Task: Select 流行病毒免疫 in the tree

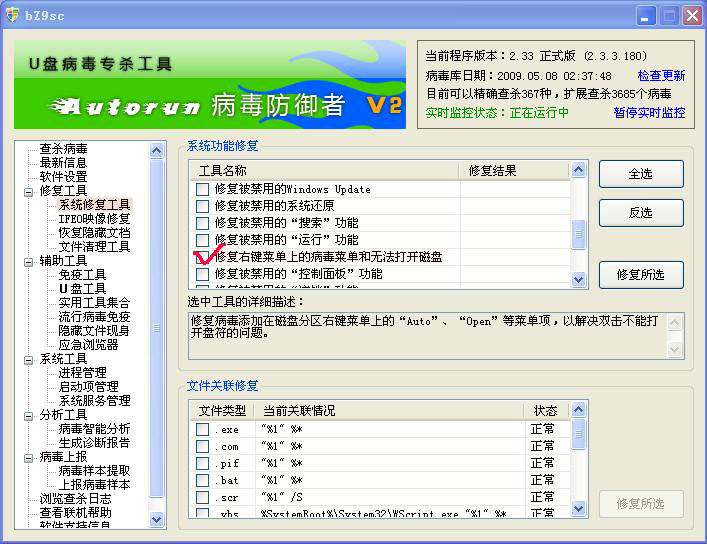Action: (x=94, y=317)
